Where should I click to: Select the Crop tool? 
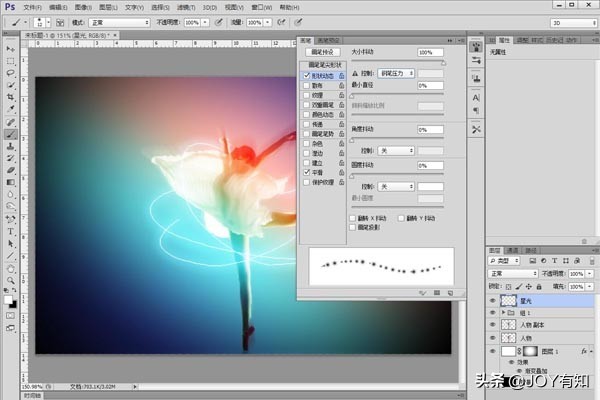coord(10,98)
